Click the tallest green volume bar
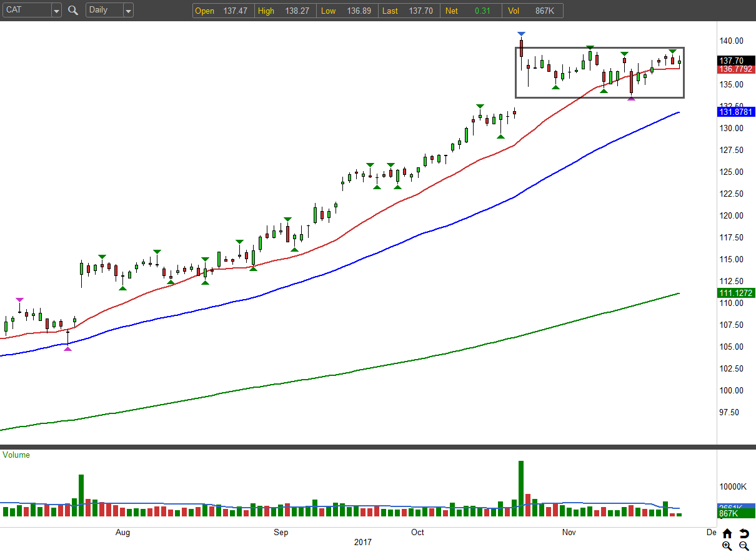756x552 pixels. pos(521,488)
